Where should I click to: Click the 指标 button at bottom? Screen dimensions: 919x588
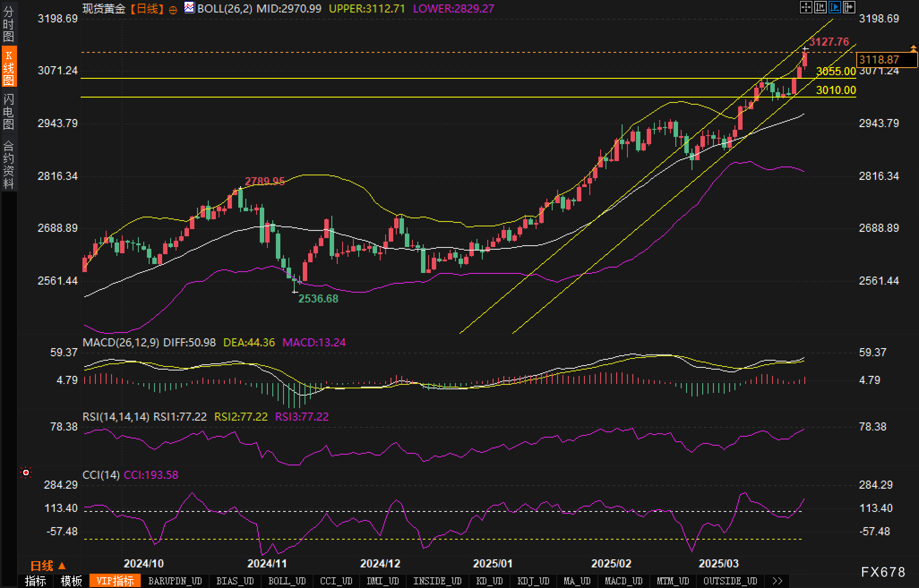tap(35, 581)
